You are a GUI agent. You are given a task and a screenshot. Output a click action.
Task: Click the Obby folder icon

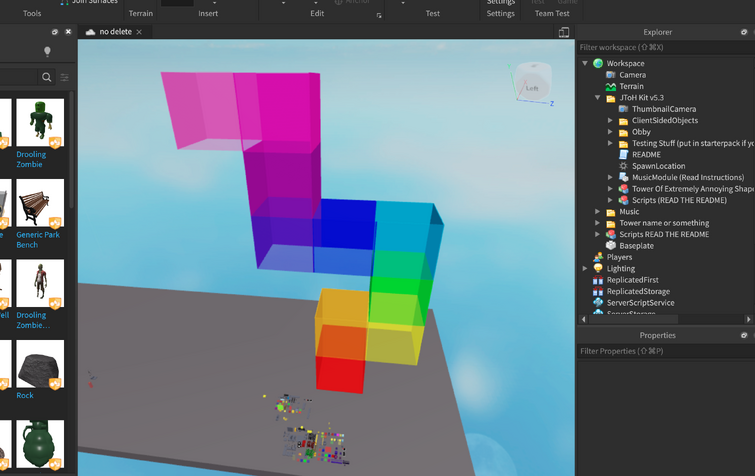point(624,132)
